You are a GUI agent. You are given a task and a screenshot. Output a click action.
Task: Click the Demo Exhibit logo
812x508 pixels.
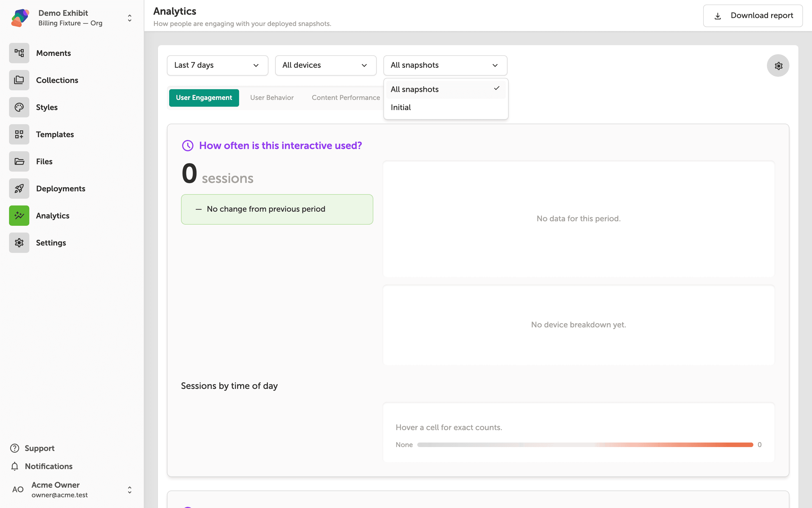20,18
